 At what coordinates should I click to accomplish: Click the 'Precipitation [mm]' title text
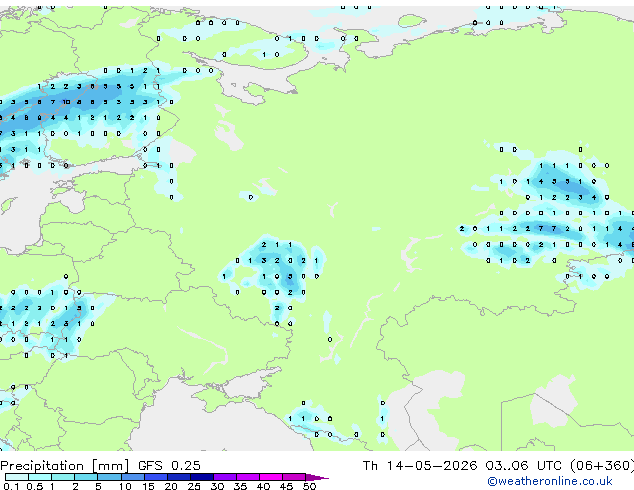click(x=65, y=466)
